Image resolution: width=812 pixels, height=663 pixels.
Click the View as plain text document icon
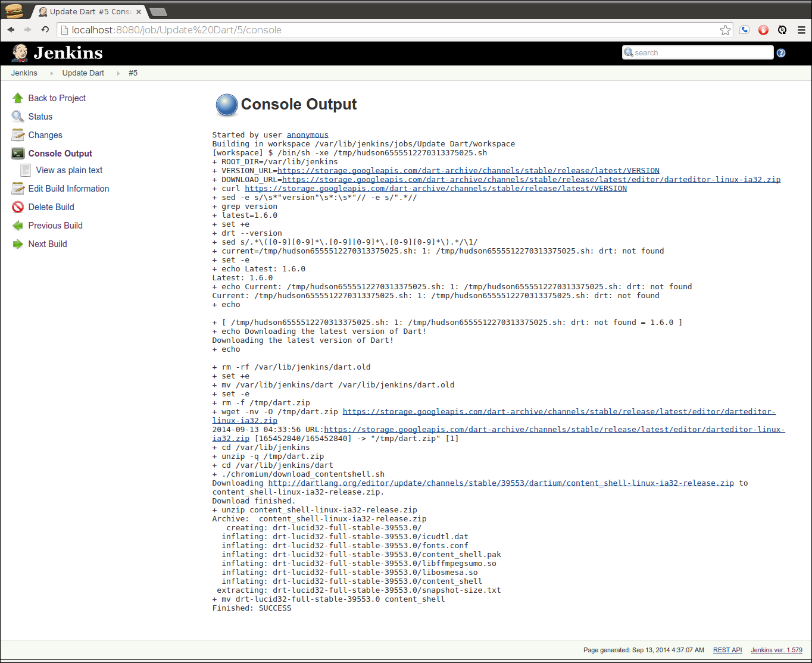coord(25,170)
